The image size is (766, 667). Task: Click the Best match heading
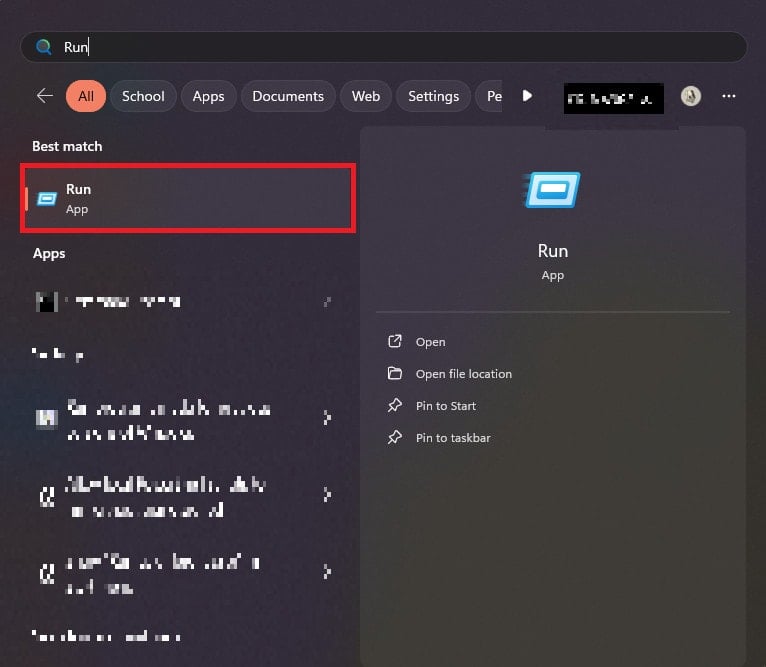67,146
